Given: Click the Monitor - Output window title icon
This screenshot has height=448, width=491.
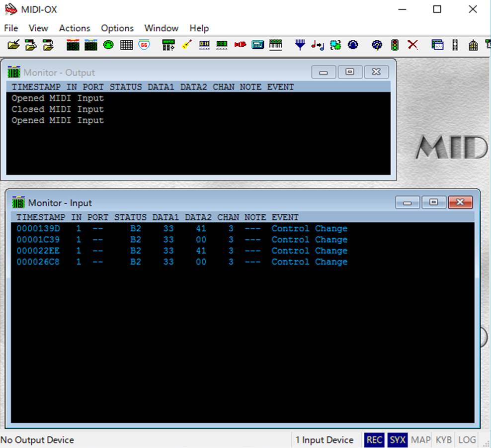Looking at the screenshot, I should coord(14,73).
